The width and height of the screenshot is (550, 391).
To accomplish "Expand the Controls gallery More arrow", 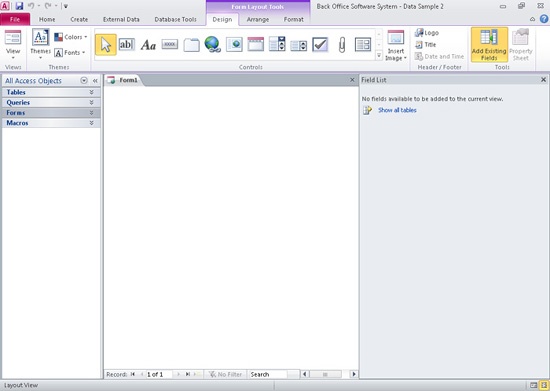I will point(379,55).
